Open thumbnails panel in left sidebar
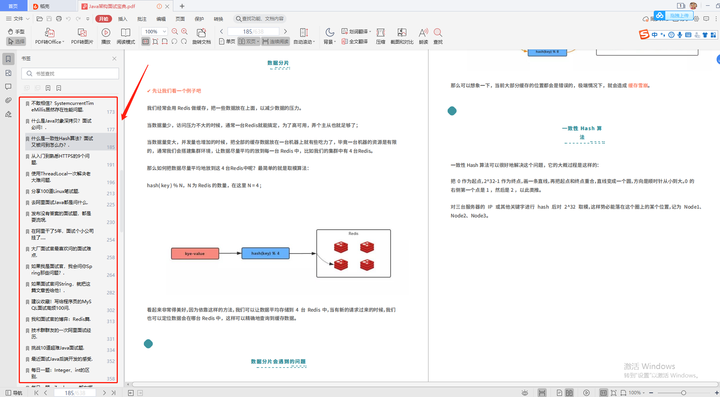The width and height of the screenshot is (720, 397). coord(8,73)
